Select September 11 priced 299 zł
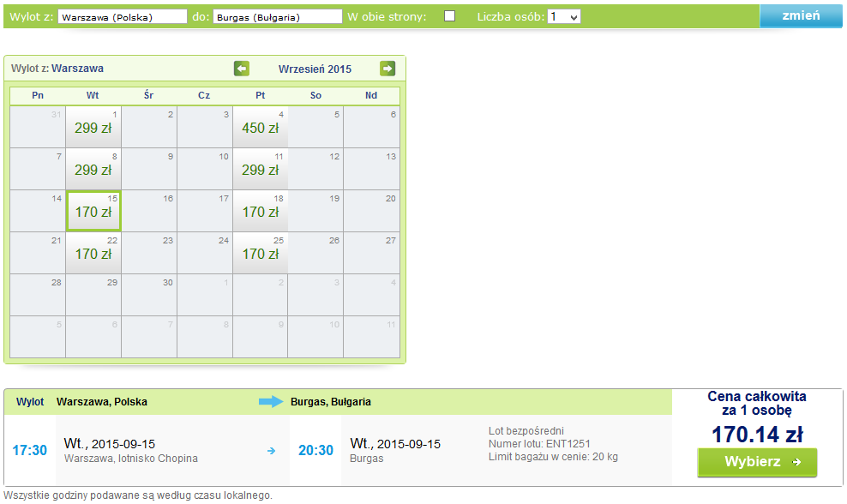 pos(261,169)
